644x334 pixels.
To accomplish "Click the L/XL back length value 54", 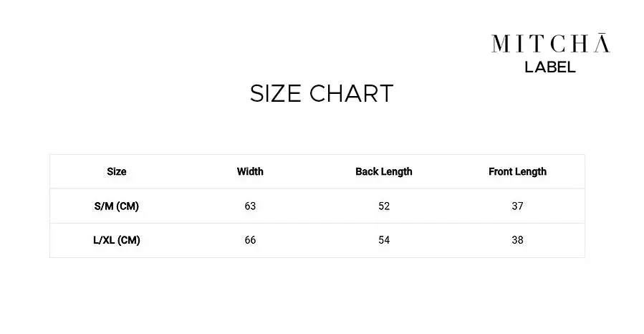I will pos(384,240).
